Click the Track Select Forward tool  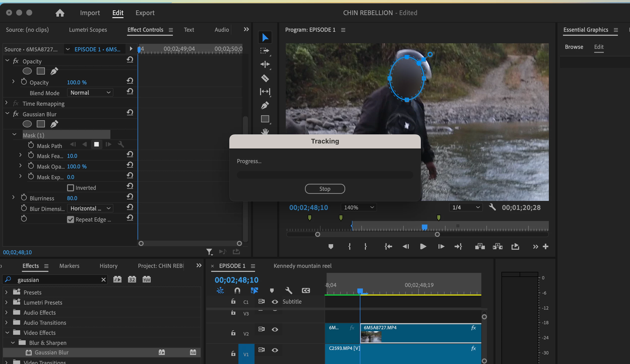pos(265,51)
